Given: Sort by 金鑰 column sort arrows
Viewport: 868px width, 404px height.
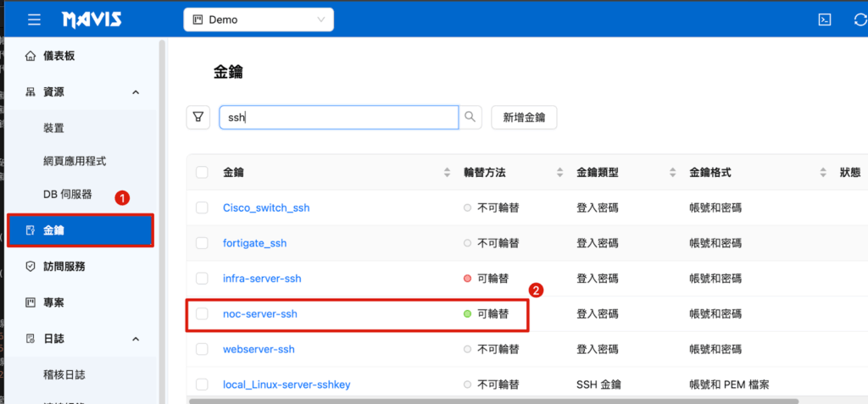Looking at the screenshot, I should pyautogui.click(x=448, y=173).
